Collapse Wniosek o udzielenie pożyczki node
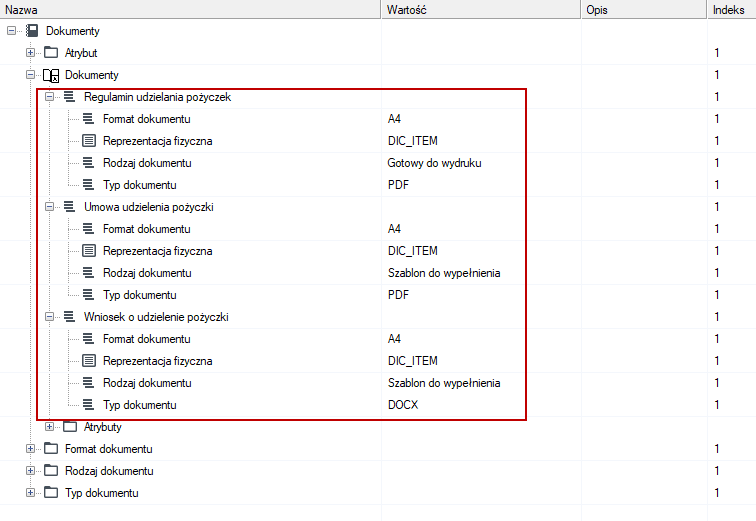This screenshot has width=756, height=521. click(x=49, y=317)
